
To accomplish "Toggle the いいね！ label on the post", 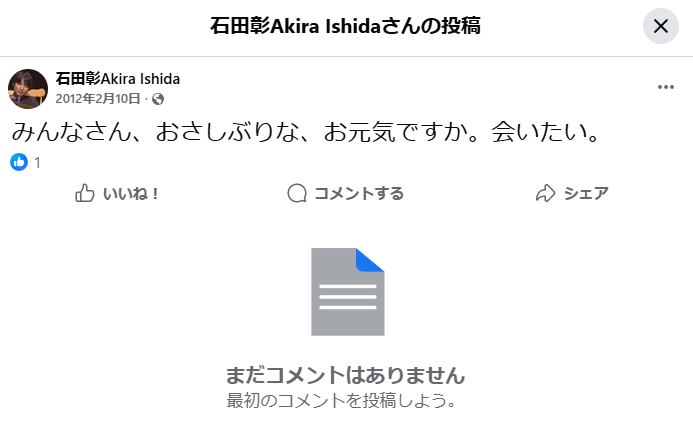I will click(x=131, y=193).
